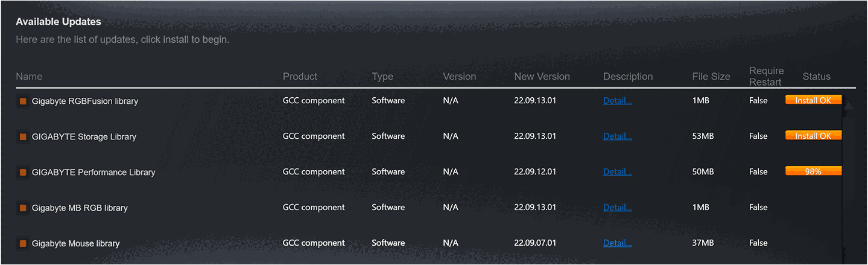868x265 pixels.
Task: Click the 53MB file size value
Action: tap(703, 136)
